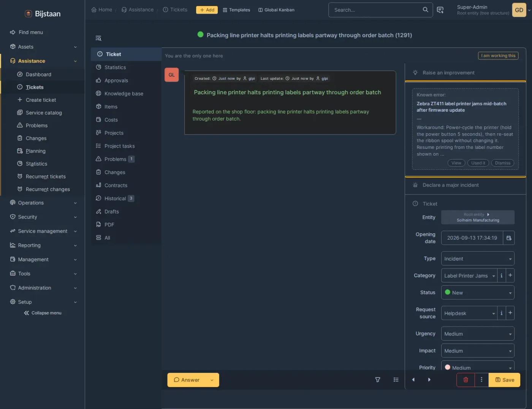Expand the Assets sidebar menu
Image resolution: width=532 pixels, height=409 pixels.
tap(43, 47)
